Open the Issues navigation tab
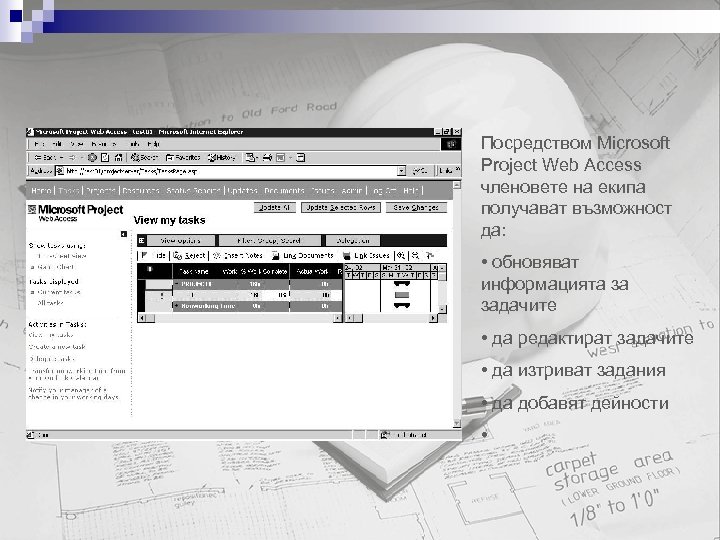The image size is (720, 540). tap(322, 191)
